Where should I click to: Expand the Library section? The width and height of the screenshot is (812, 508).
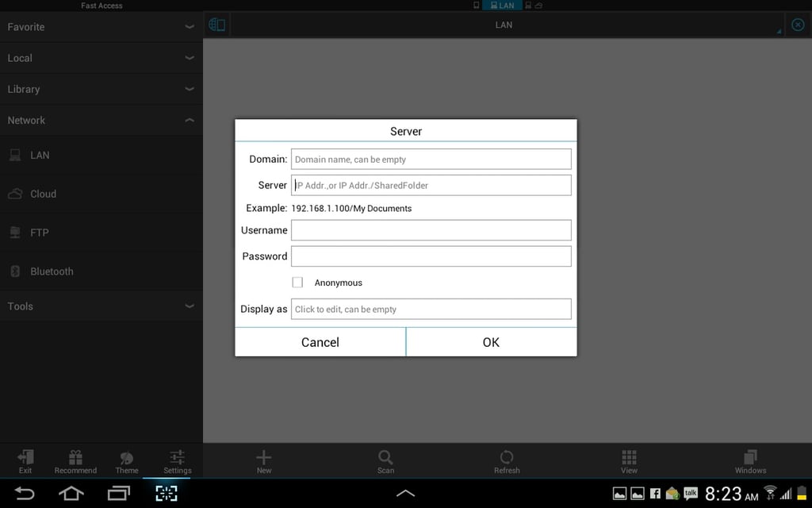click(101, 89)
